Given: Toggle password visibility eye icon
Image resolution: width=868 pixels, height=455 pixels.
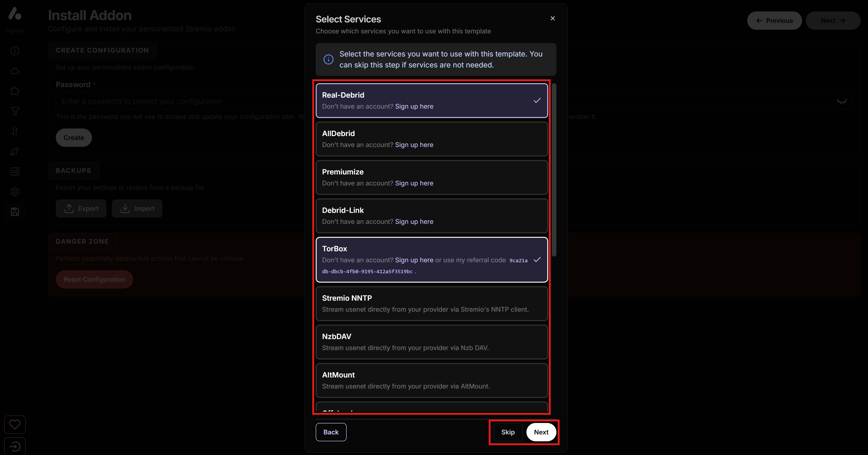Looking at the screenshot, I should (x=841, y=101).
